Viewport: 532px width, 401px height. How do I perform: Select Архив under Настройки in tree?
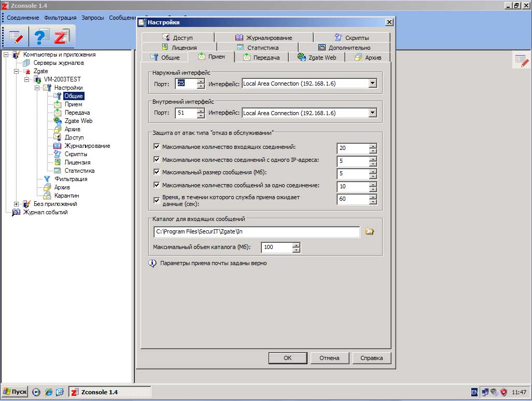[x=72, y=129]
